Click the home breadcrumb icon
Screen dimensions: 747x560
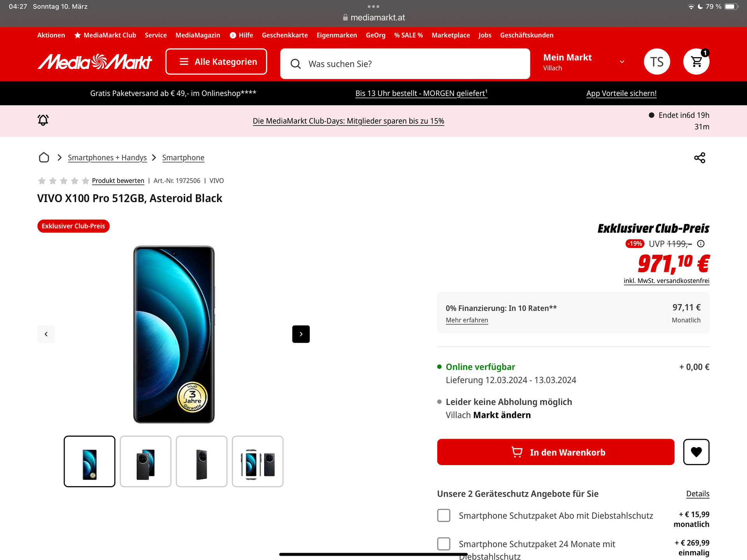tap(44, 157)
